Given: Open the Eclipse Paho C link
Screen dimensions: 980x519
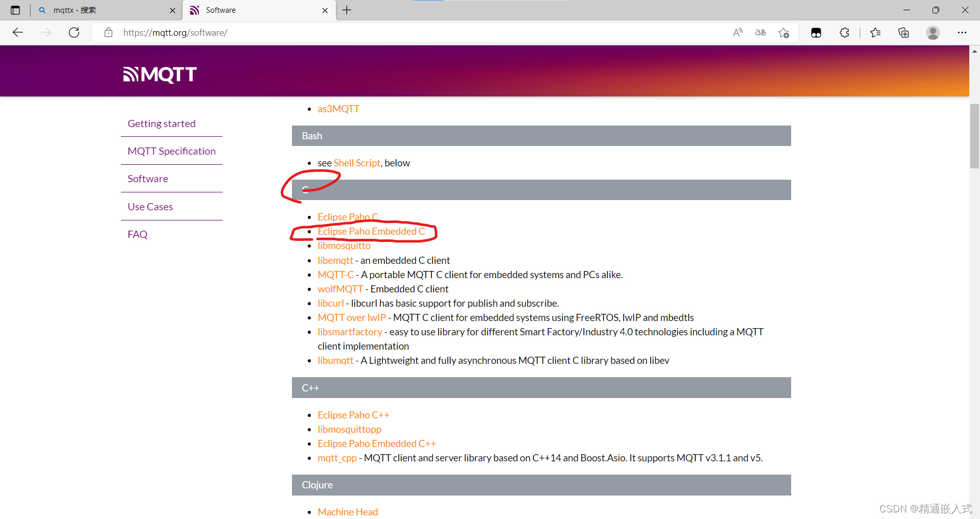Looking at the screenshot, I should tap(348, 217).
